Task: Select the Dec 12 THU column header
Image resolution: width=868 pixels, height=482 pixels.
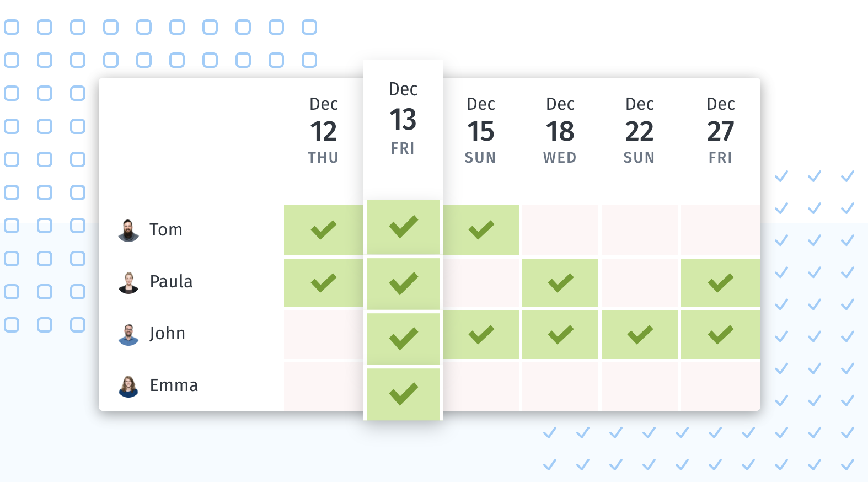Action: tap(323, 131)
